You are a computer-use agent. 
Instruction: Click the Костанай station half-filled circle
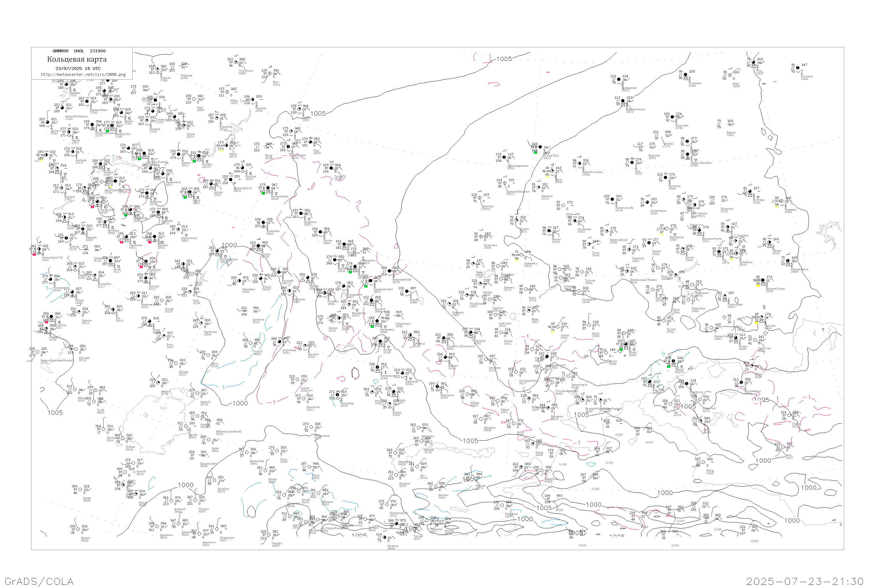279,273
